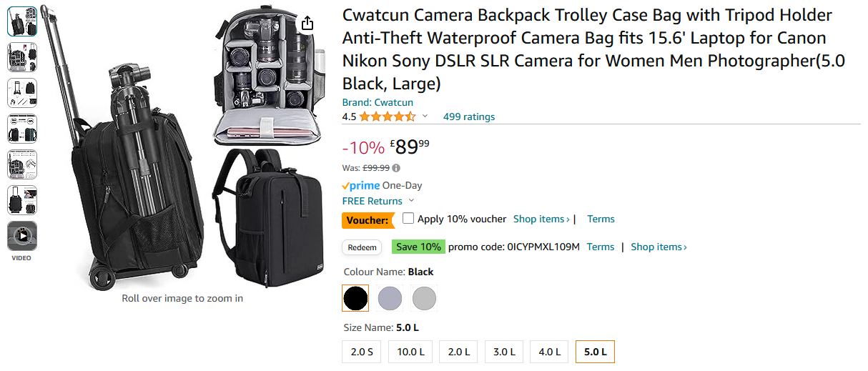868x371 pixels.
Task: Select size option 10.0 L
Action: click(411, 352)
